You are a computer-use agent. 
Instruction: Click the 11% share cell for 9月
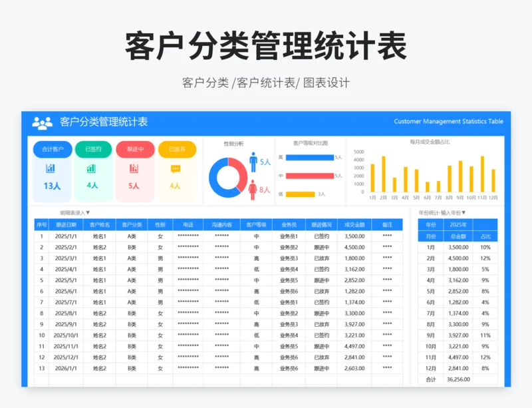[x=485, y=335]
